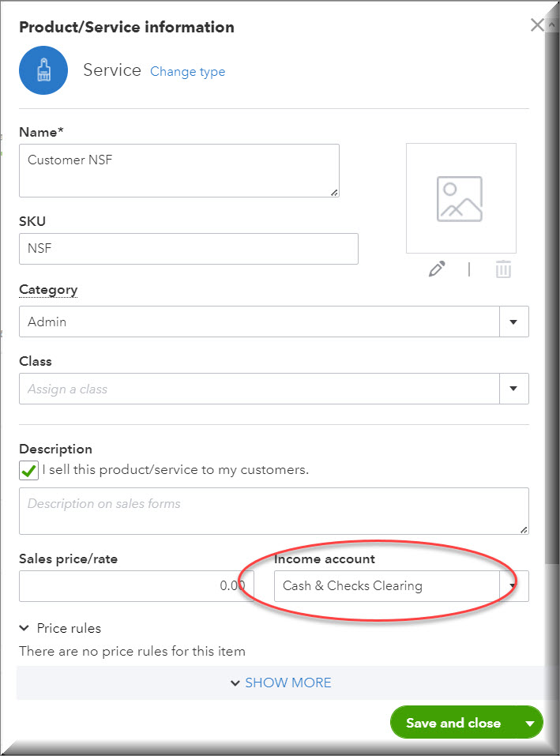
Task: Click the Description on sales forms box
Action: (x=273, y=510)
